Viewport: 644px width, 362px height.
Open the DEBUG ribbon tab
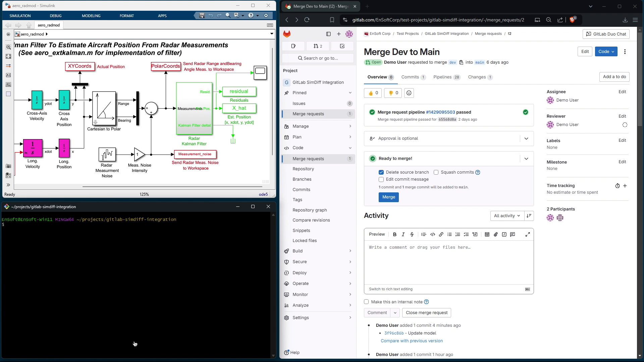tap(56, 16)
